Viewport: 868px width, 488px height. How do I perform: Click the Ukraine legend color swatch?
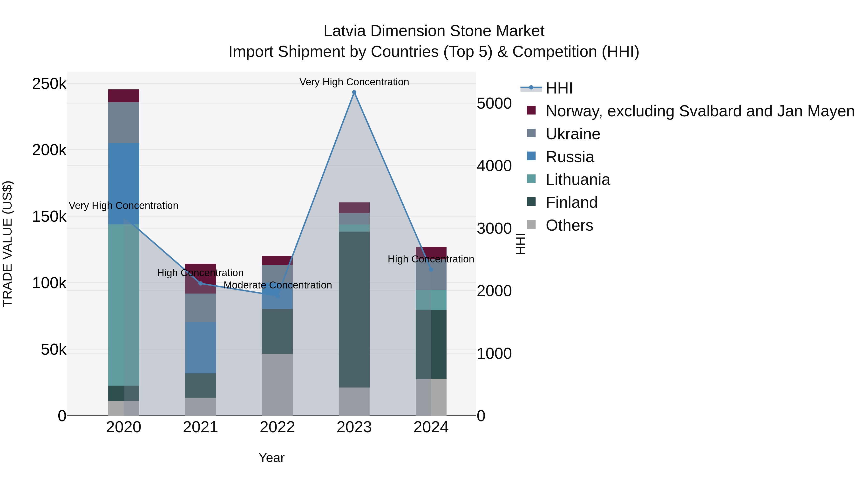[x=531, y=133]
